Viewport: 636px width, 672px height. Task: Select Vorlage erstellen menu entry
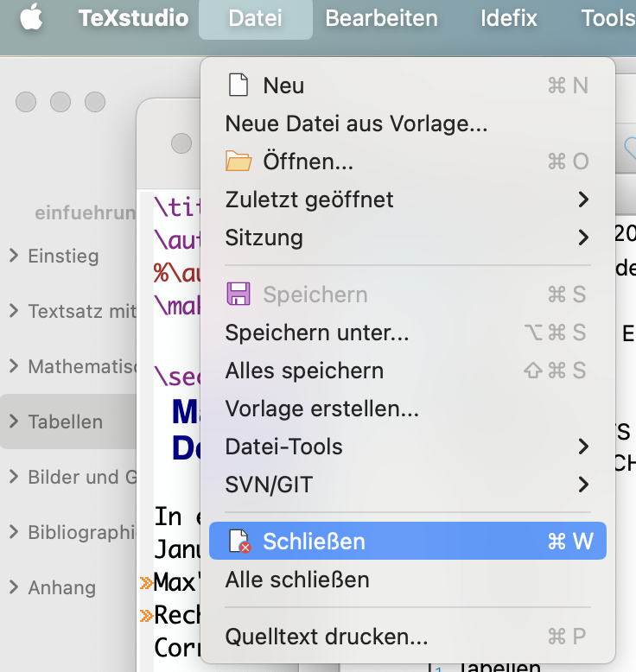tap(321, 409)
